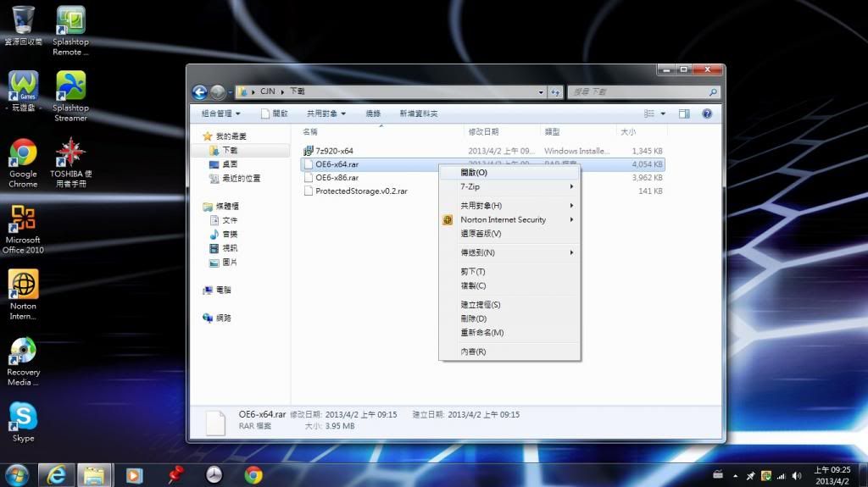
Task: Refresh the Explorer folder view
Action: coord(555,91)
